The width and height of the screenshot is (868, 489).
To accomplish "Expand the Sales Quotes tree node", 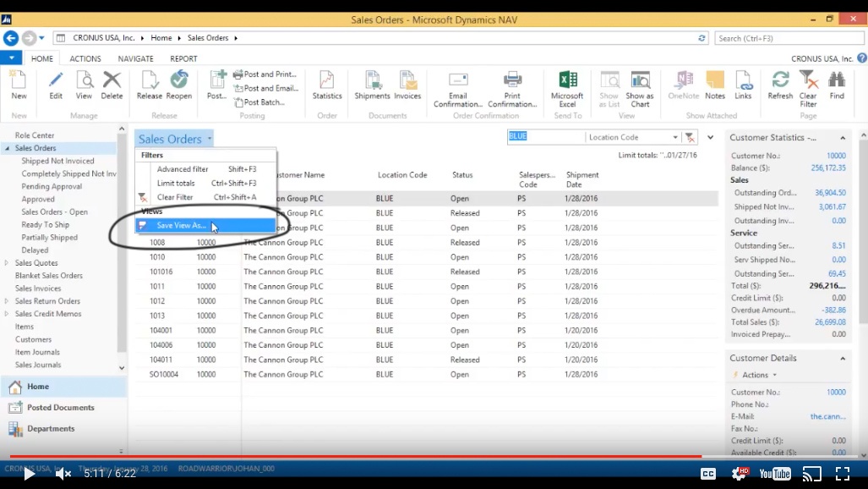I will [7, 263].
